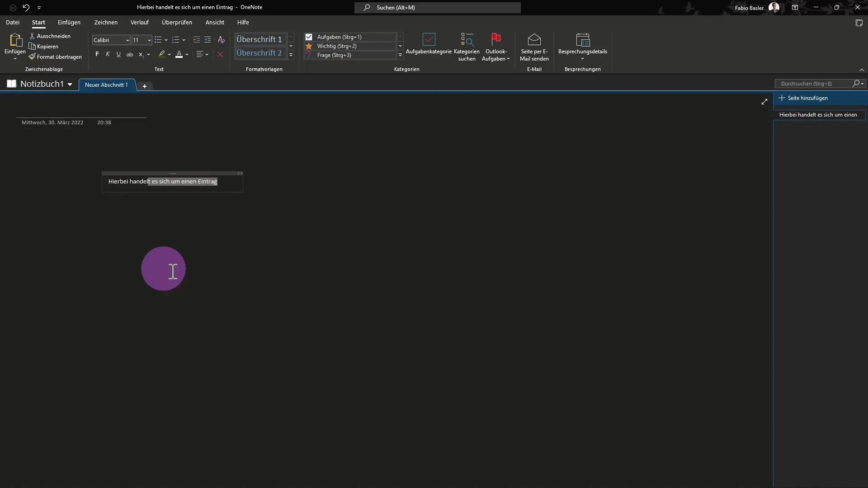Apply the red font color
This screenshot has width=868, height=488.
(x=179, y=54)
